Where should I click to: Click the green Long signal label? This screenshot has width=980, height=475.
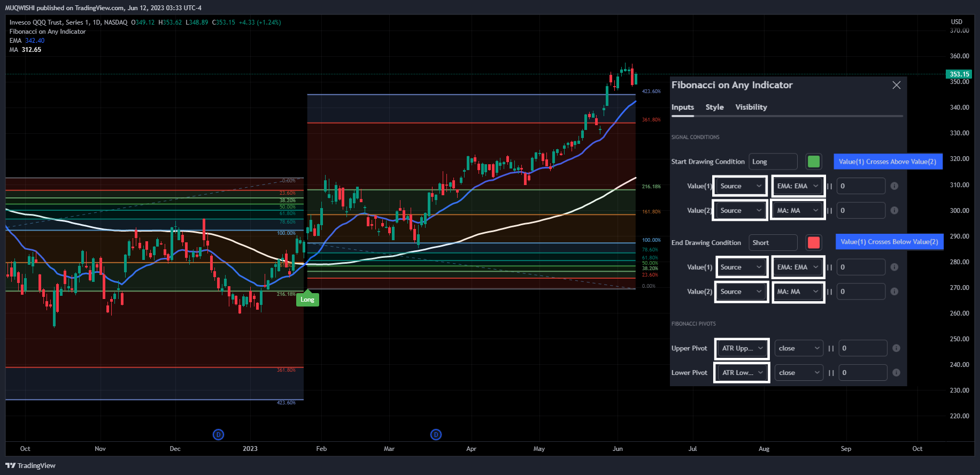tap(307, 299)
